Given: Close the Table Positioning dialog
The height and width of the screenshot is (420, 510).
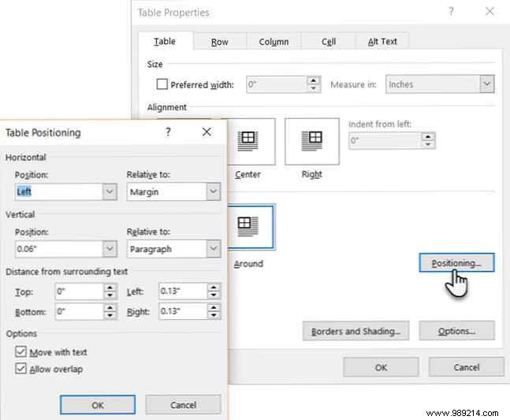Looking at the screenshot, I should coord(207,132).
